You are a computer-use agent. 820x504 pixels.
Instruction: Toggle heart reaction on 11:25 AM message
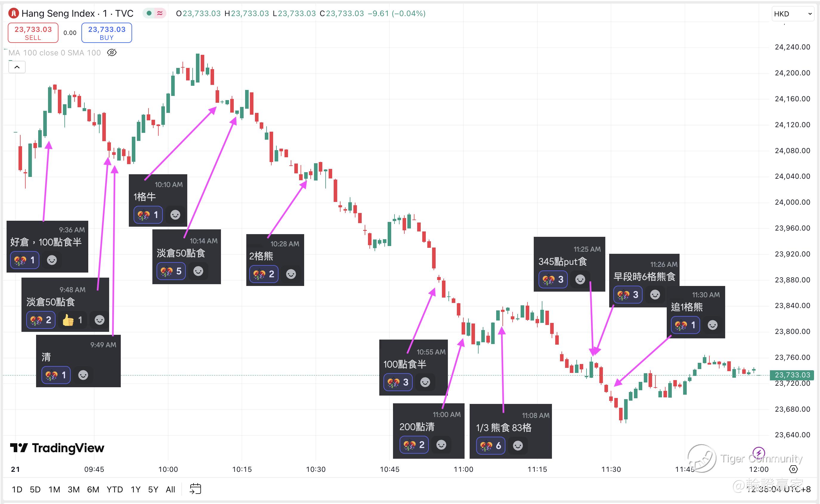(553, 279)
